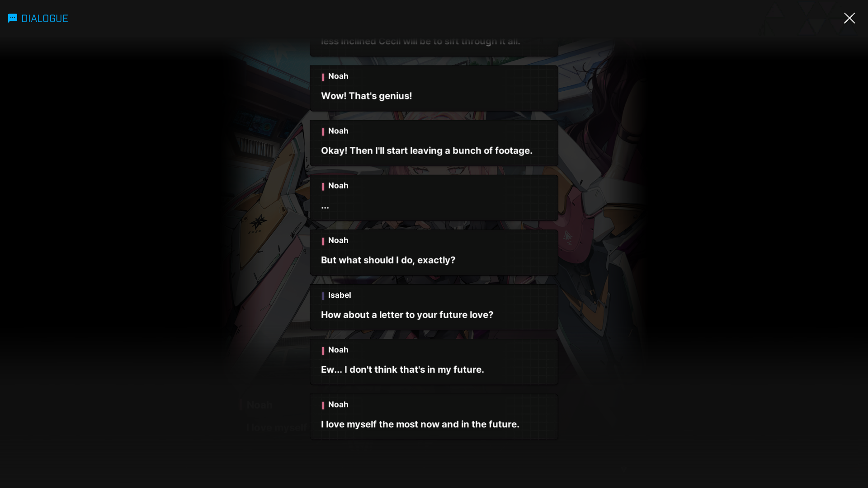The image size is (868, 488).
Task: Click the pink marker beside Noah's '...' entry
Action: coord(323,186)
